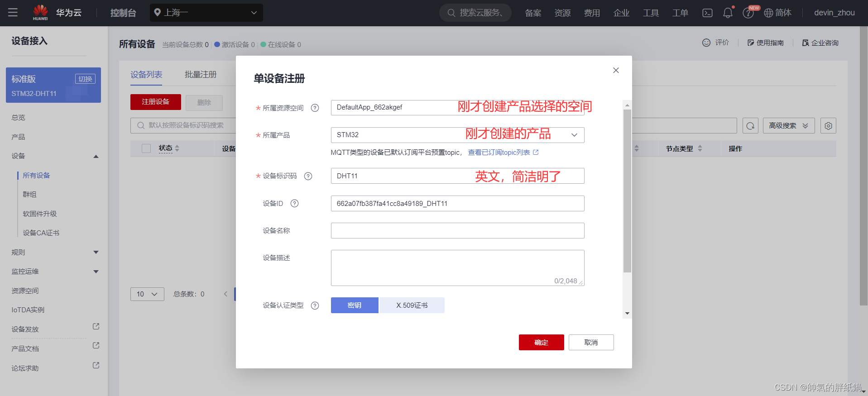Change page size dropdown showing 10
This screenshot has width=868, height=396.
coord(147,294)
